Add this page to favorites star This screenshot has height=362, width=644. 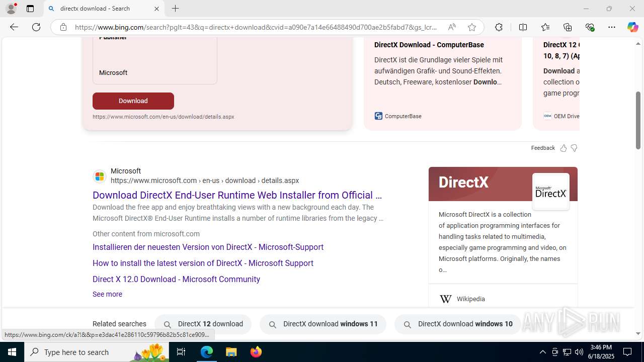[471, 27]
